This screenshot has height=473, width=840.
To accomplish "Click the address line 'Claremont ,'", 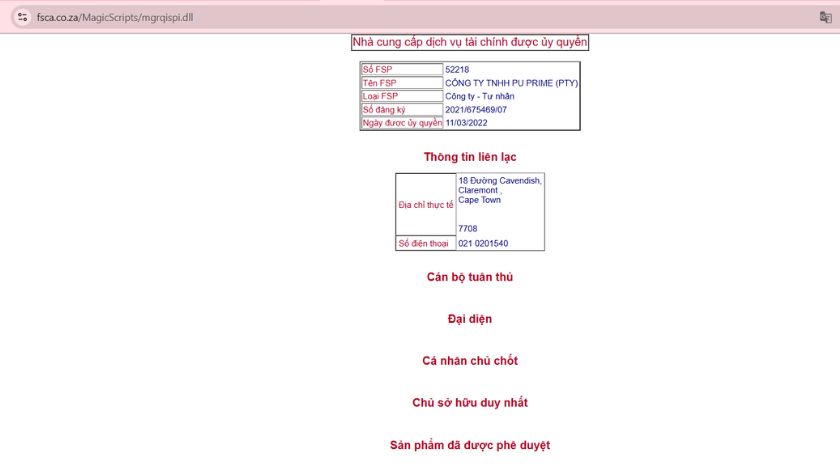I will point(480,190).
